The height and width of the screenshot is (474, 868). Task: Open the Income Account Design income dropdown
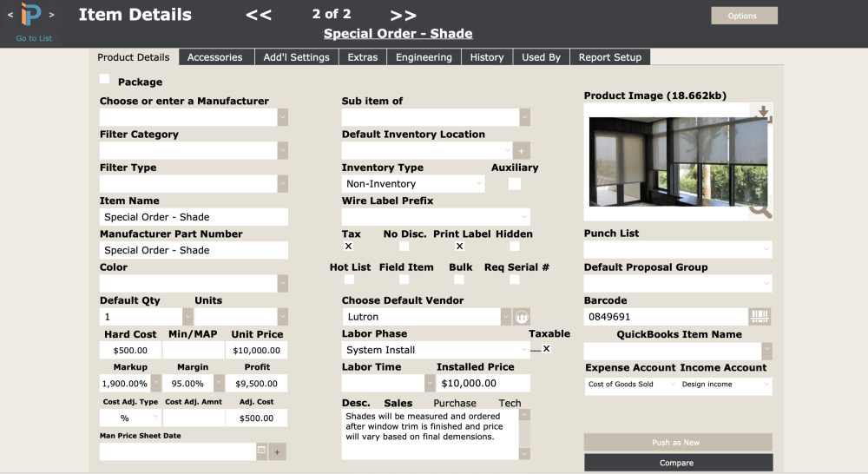[725, 385]
